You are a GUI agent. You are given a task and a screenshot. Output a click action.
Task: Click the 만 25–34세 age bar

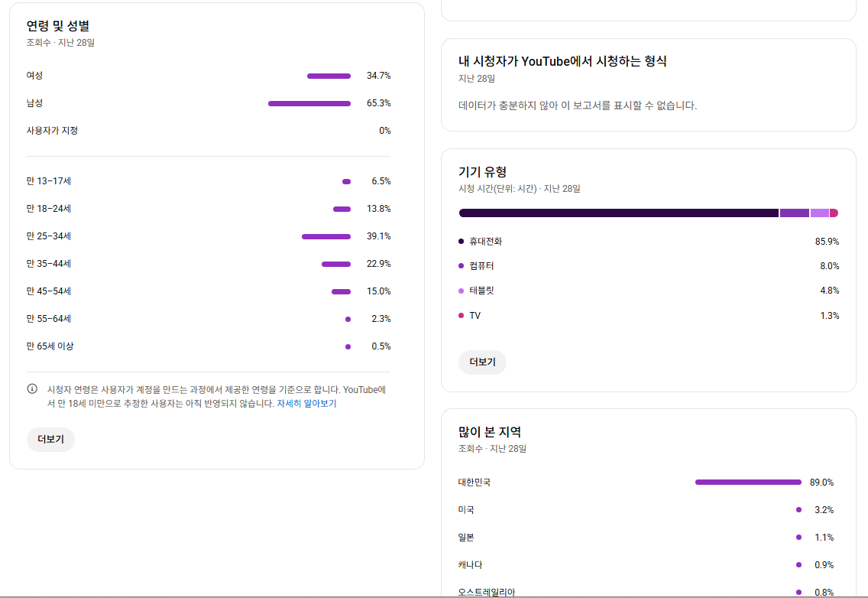tap(325, 236)
